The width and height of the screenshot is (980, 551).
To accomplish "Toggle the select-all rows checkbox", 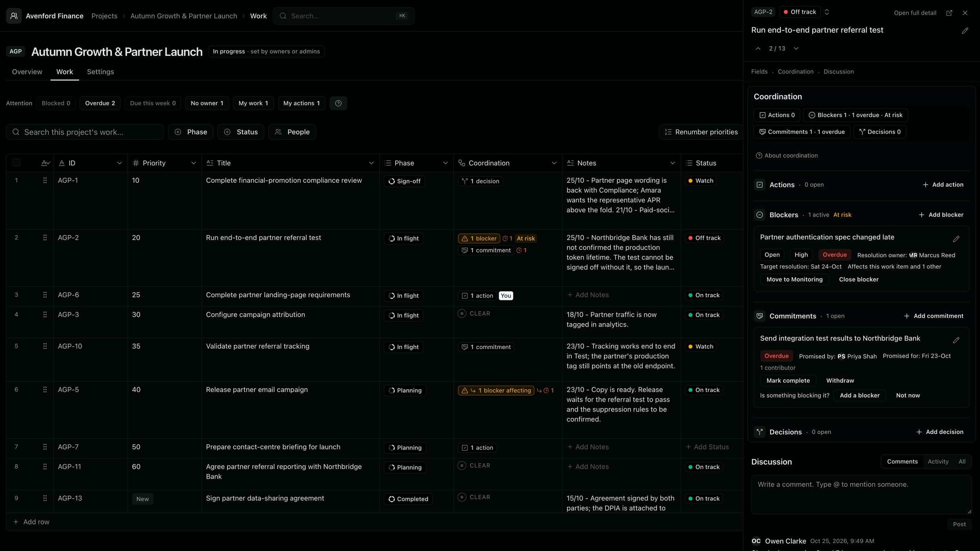I will click(16, 163).
